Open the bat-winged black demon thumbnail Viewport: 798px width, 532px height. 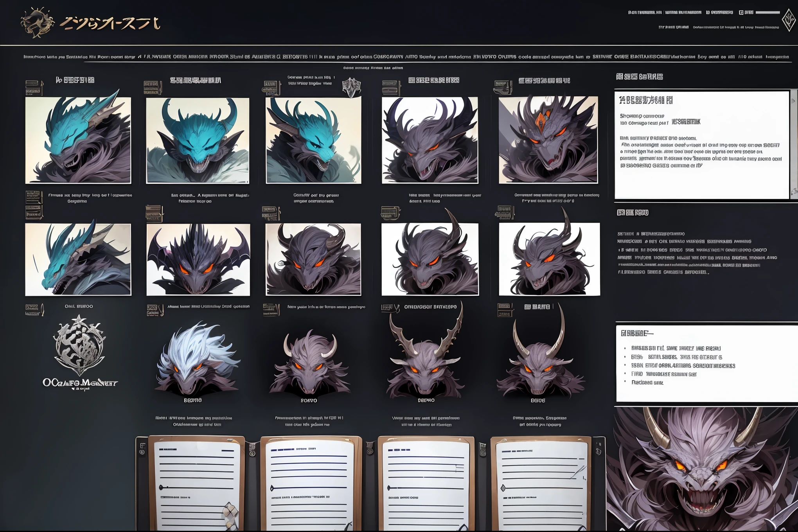198,260
